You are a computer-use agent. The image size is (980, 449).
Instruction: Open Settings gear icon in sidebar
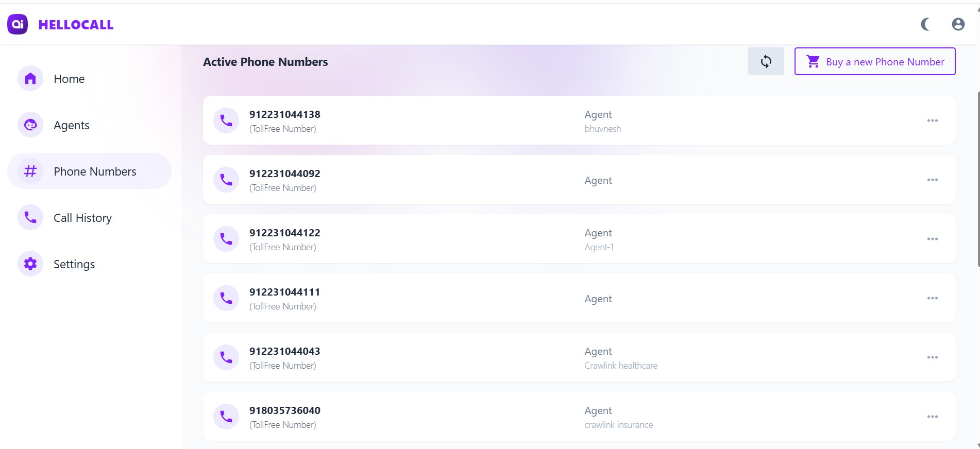click(30, 264)
